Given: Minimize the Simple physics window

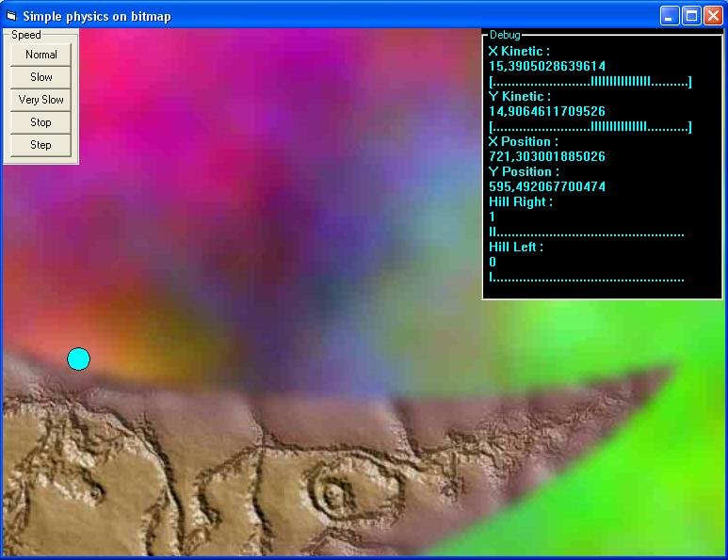Looking at the screenshot, I should [x=669, y=15].
